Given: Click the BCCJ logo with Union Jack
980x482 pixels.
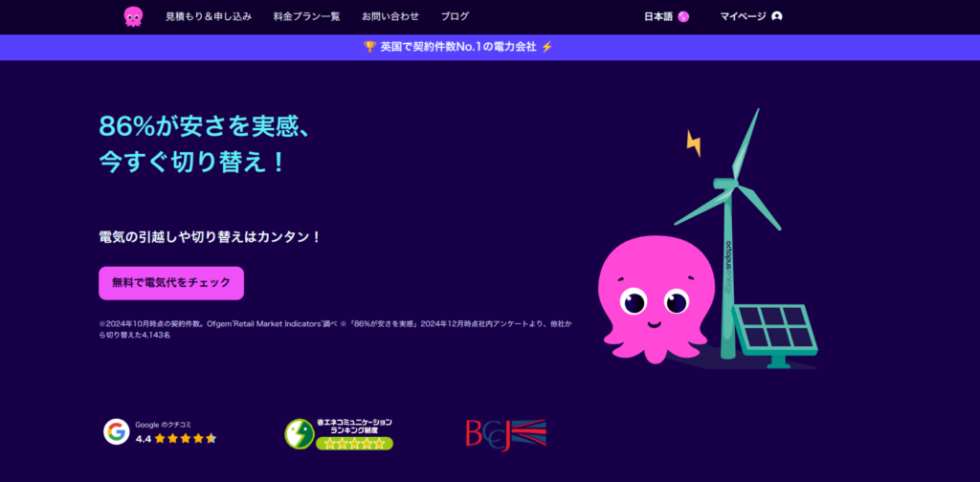Looking at the screenshot, I should (504, 433).
